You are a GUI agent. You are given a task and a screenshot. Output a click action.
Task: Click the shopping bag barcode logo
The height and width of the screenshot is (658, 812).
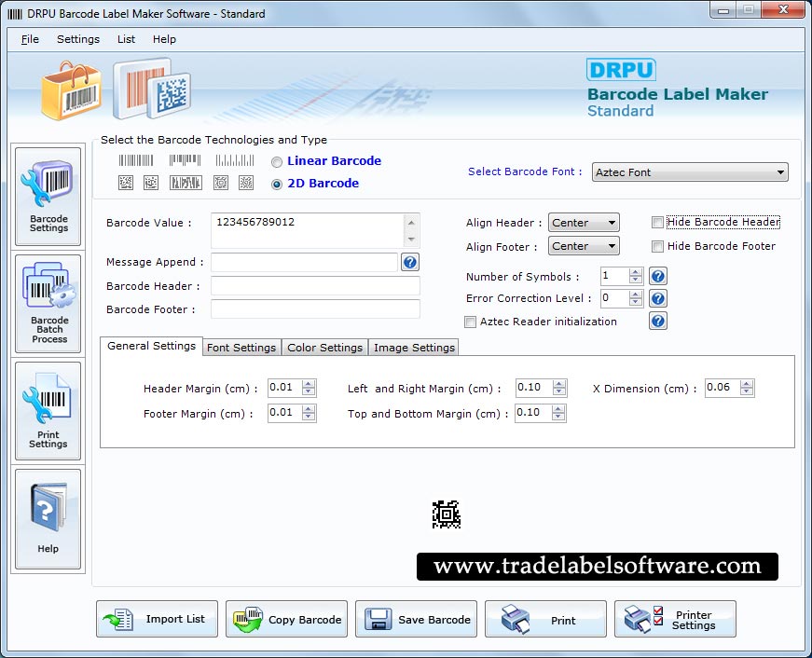coord(71,91)
